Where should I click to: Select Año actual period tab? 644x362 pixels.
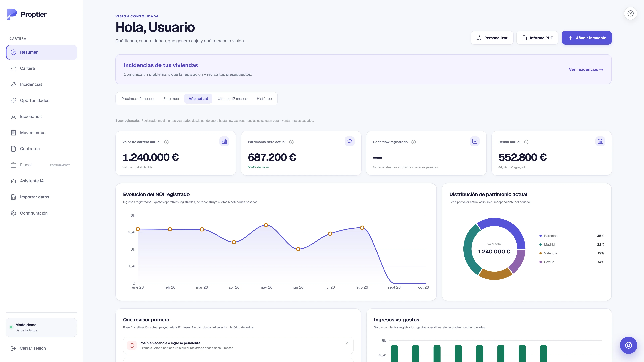click(198, 99)
